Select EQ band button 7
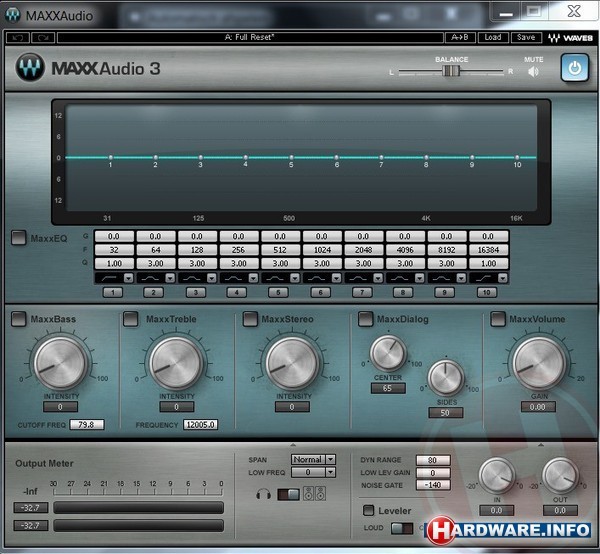600x554 pixels. 362,293
